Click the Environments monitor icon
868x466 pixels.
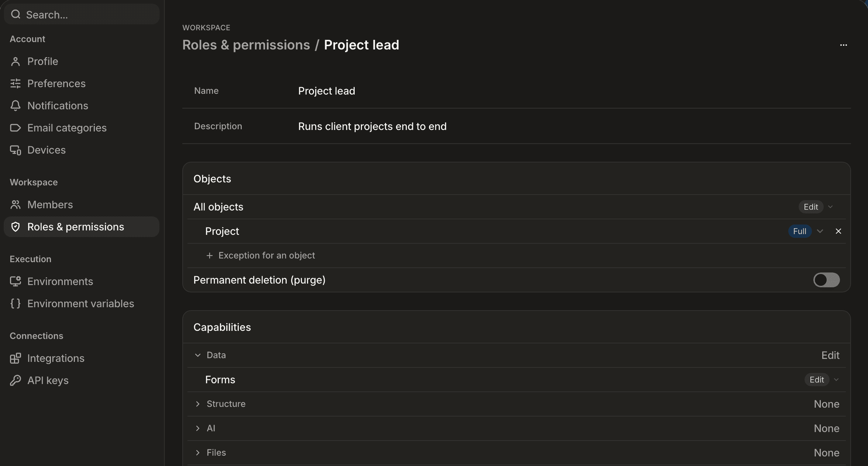pos(15,281)
